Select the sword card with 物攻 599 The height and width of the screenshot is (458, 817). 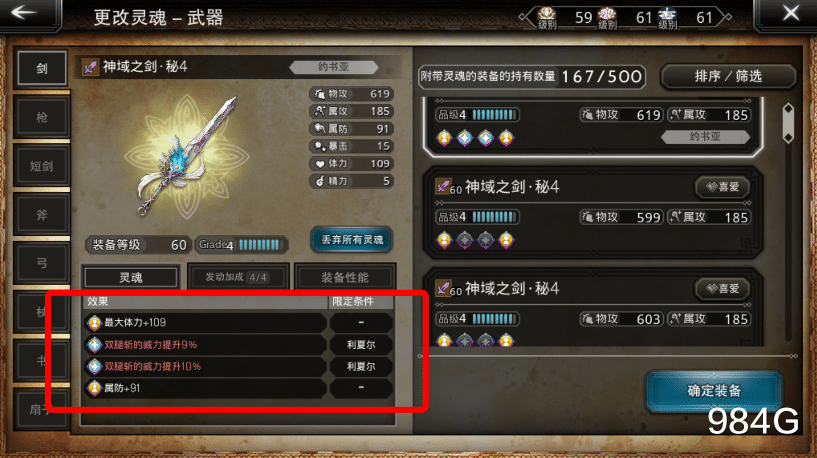(x=593, y=213)
